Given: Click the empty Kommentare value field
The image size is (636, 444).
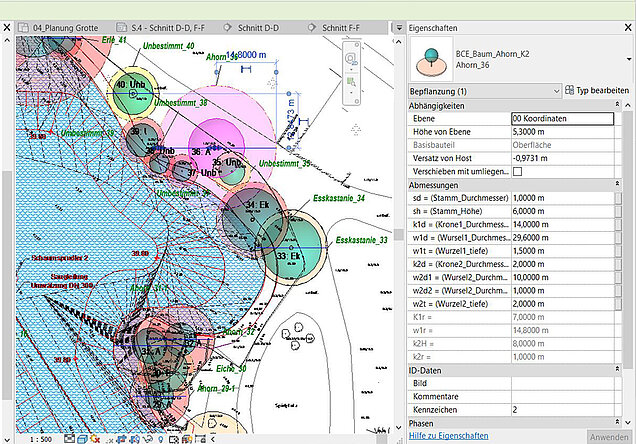Looking at the screenshot, I should coord(562,397).
